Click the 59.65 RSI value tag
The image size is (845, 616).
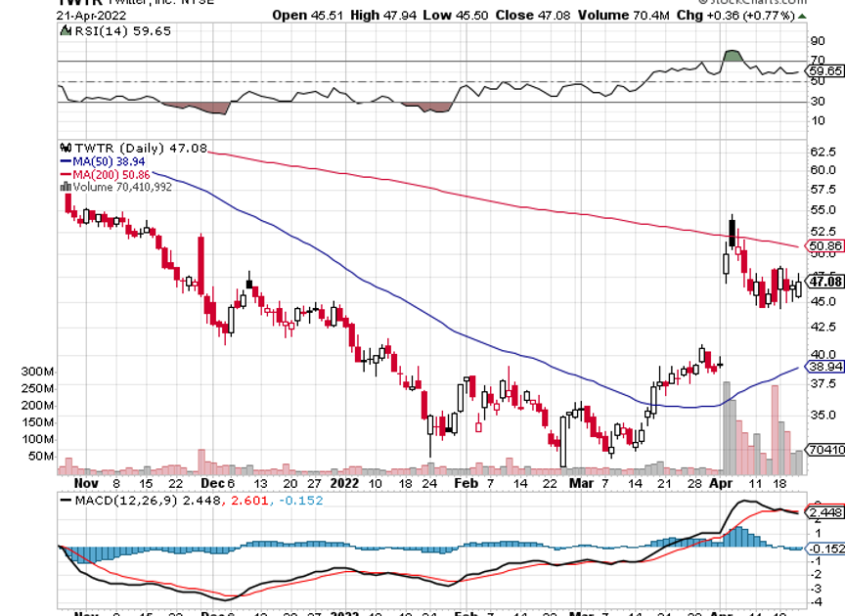(823, 71)
